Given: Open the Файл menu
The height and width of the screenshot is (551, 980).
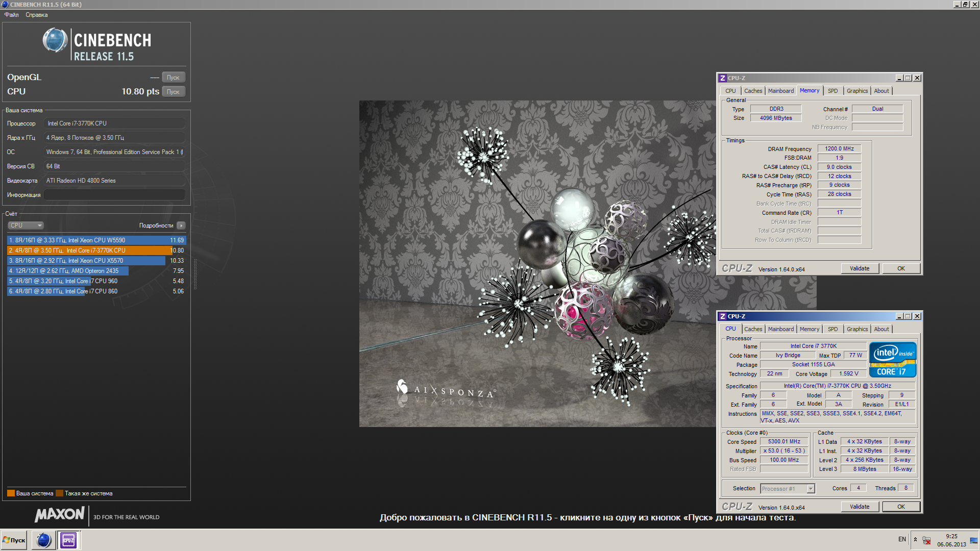Looking at the screenshot, I should click(x=12, y=15).
